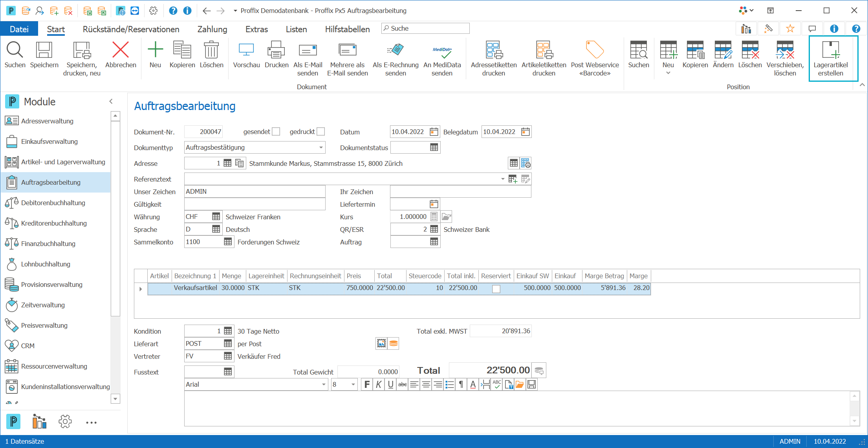Screen dimensions: 868x448
Task: Click Post Webservice Barcode icon
Action: coord(595,50)
